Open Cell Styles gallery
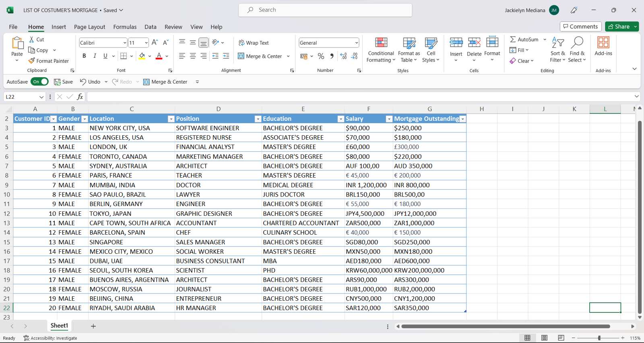This screenshot has width=644, height=343. (x=431, y=50)
